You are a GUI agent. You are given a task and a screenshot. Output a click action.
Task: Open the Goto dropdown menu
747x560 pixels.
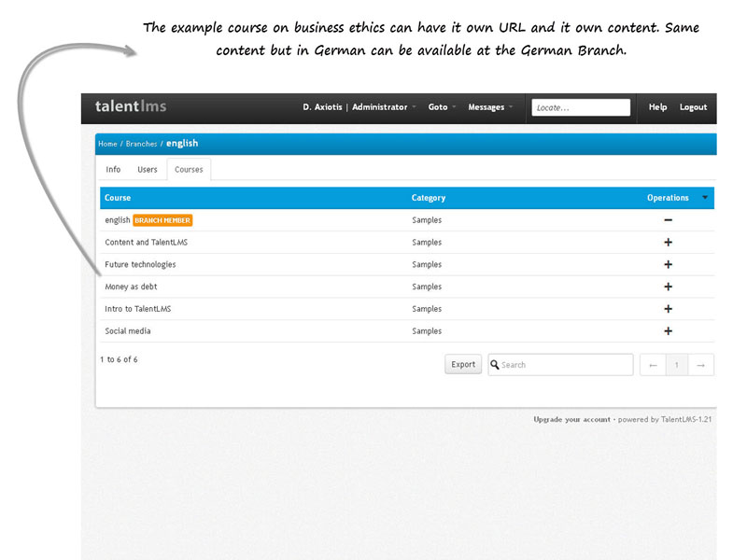coord(442,107)
